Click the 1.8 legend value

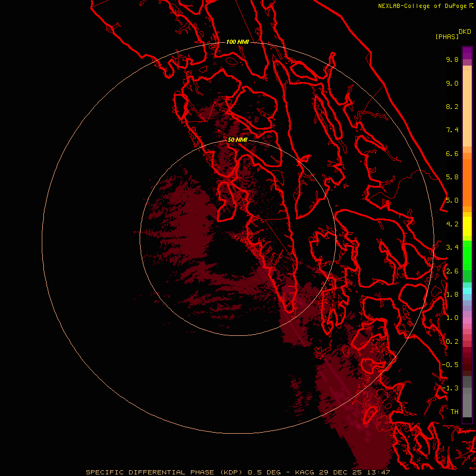pos(452,295)
